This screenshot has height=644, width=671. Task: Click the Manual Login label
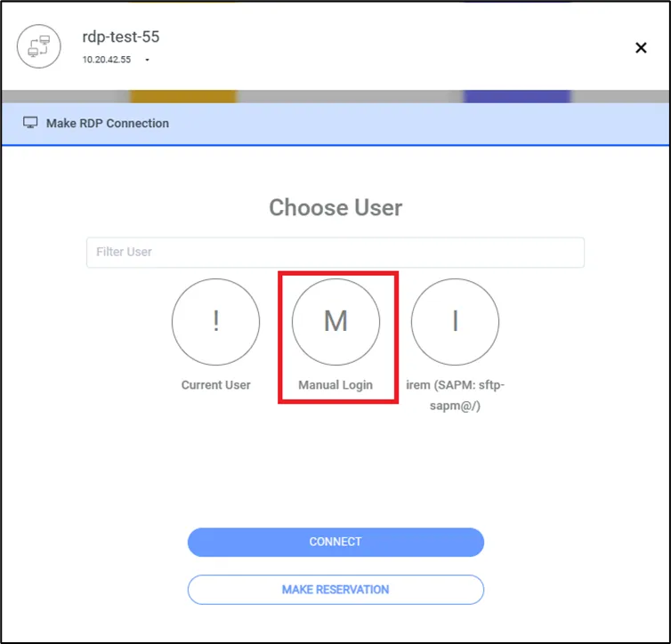coord(335,385)
